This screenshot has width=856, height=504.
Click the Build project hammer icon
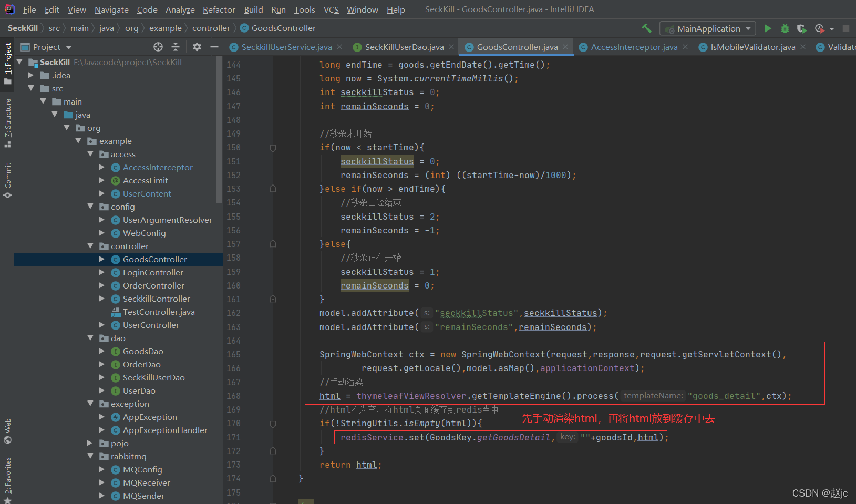[646, 28]
